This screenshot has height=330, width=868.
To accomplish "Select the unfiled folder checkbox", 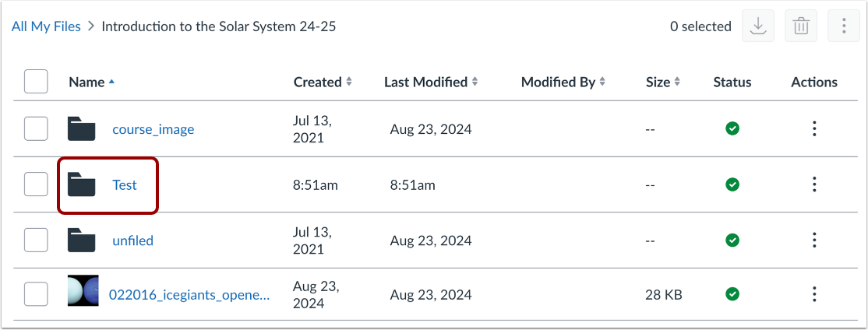I will point(36,240).
